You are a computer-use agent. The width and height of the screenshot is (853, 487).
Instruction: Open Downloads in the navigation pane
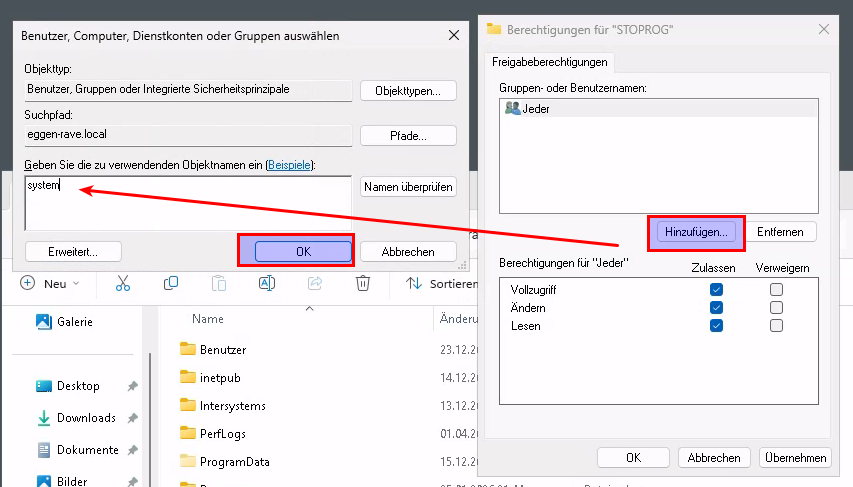[86, 418]
